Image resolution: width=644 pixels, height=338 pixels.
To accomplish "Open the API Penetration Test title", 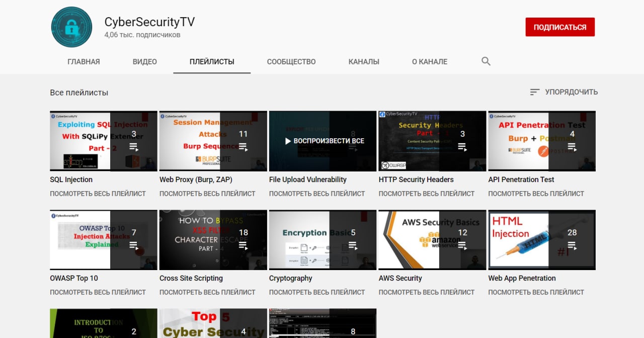I will click(x=521, y=180).
